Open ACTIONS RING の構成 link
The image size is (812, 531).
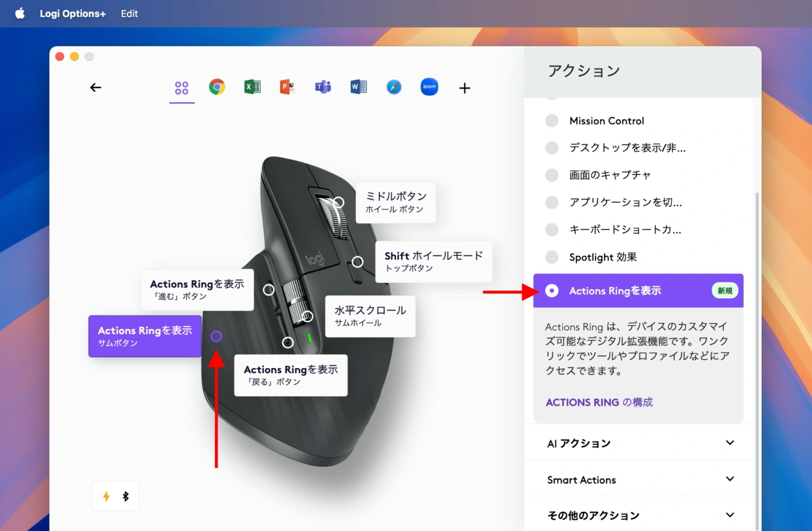tap(598, 402)
